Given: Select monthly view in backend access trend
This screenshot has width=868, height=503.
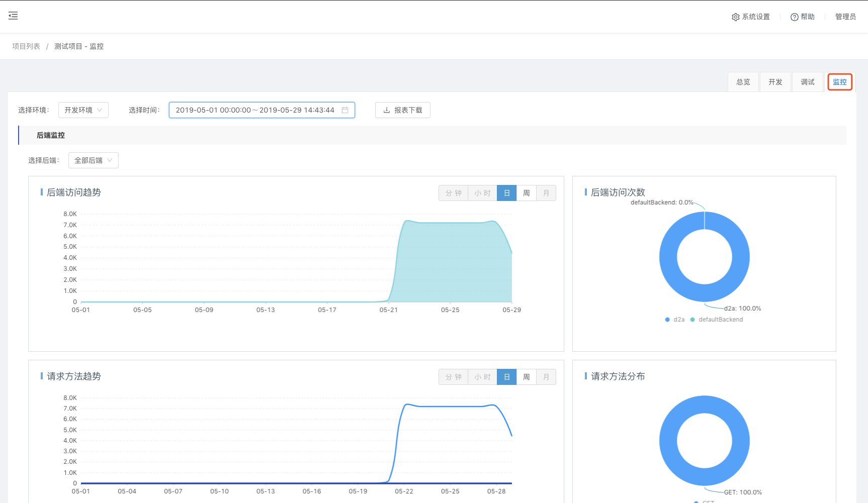Looking at the screenshot, I should pyautogui.click(x=546, y=193).
